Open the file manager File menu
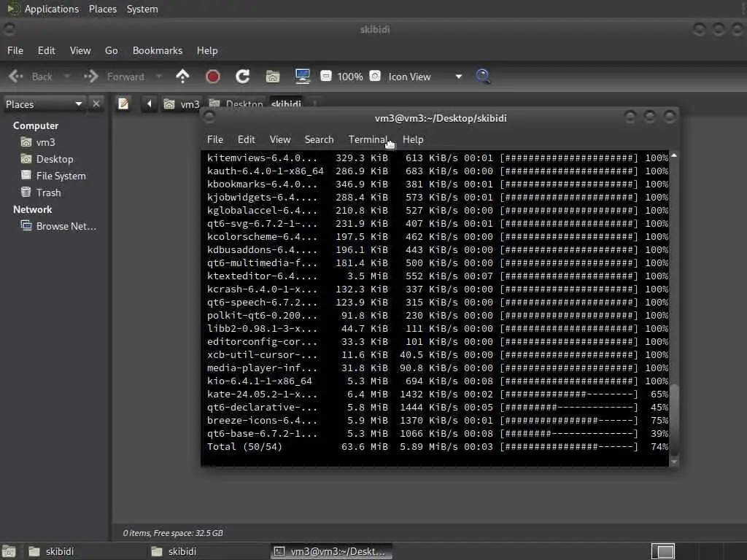Image resolution: width=747 pixels, height=560 pixels. (x=15, y=50)
